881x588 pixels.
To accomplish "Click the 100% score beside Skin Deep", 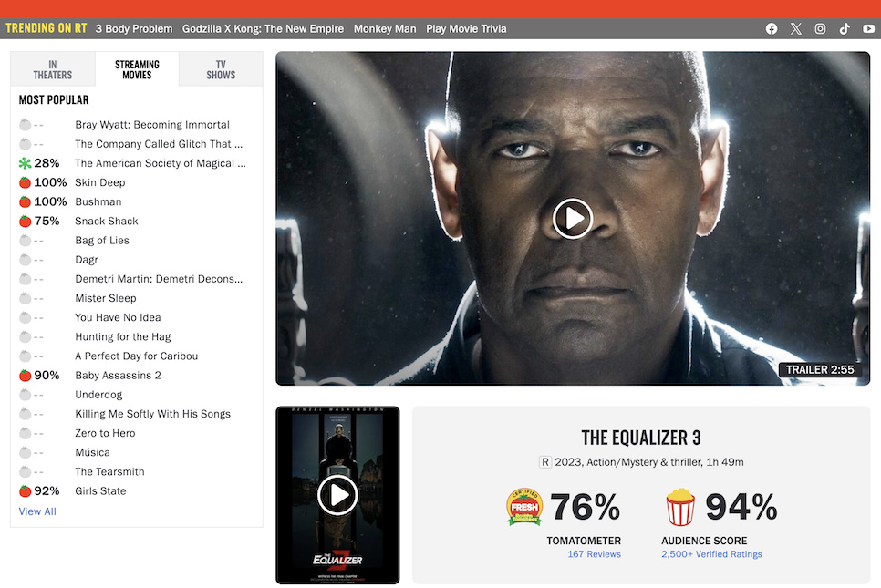I will coord(50,182).
